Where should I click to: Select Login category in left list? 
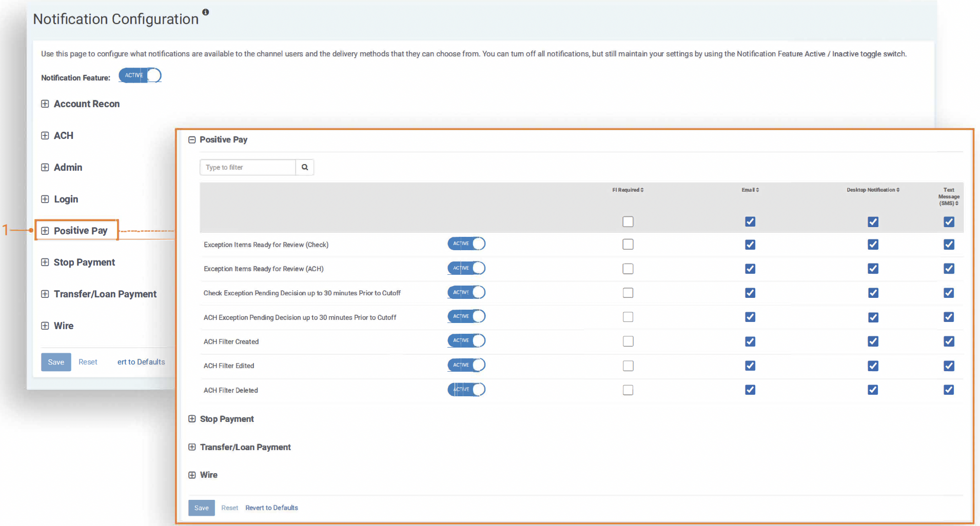[x=66, y=199]
